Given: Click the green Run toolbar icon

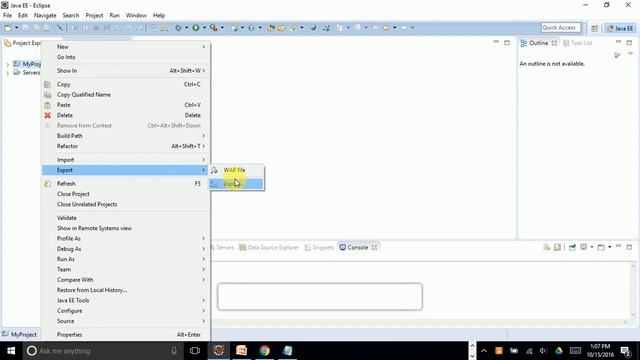Looking at the screenshot, I should point(196,28).
